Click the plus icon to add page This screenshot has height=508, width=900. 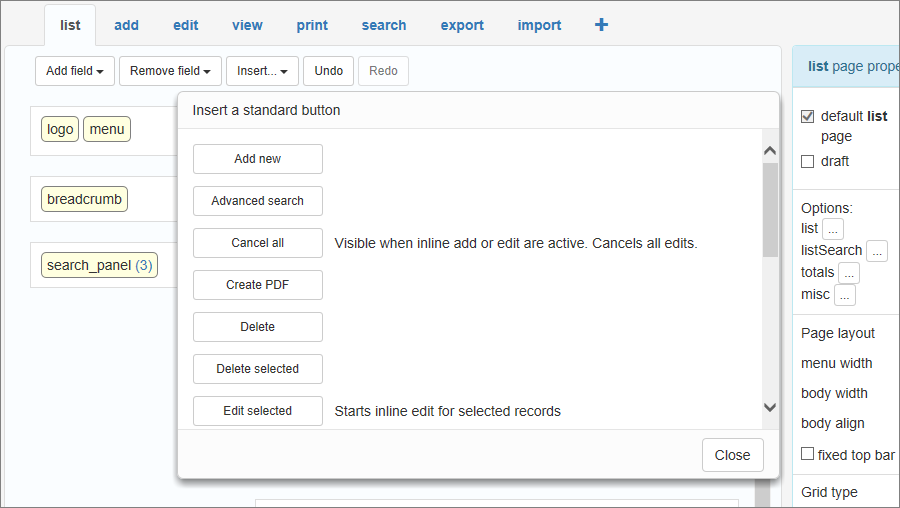point(601,25)
